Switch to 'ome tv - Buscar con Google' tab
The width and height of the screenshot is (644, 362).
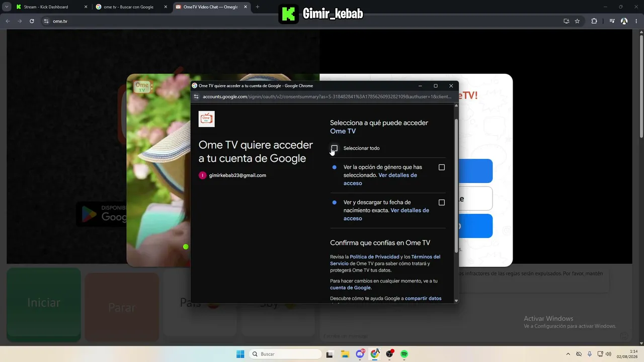point(132,7)
